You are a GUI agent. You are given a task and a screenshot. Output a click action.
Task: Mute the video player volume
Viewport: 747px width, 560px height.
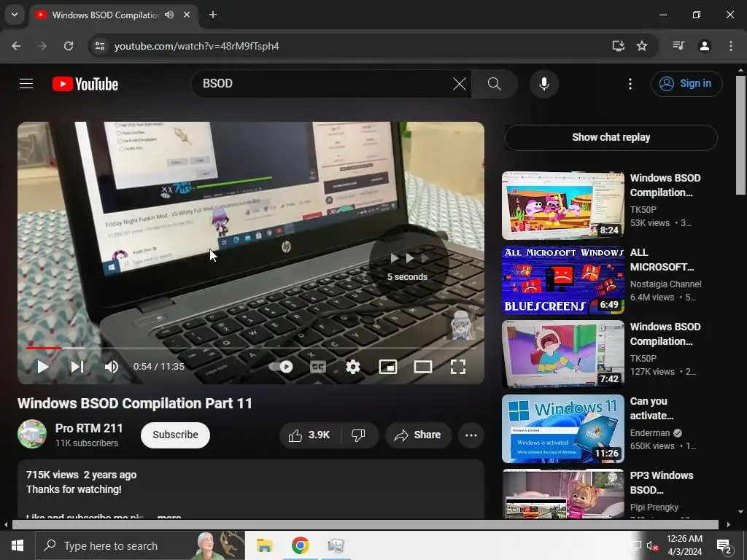tap(112, 367)
